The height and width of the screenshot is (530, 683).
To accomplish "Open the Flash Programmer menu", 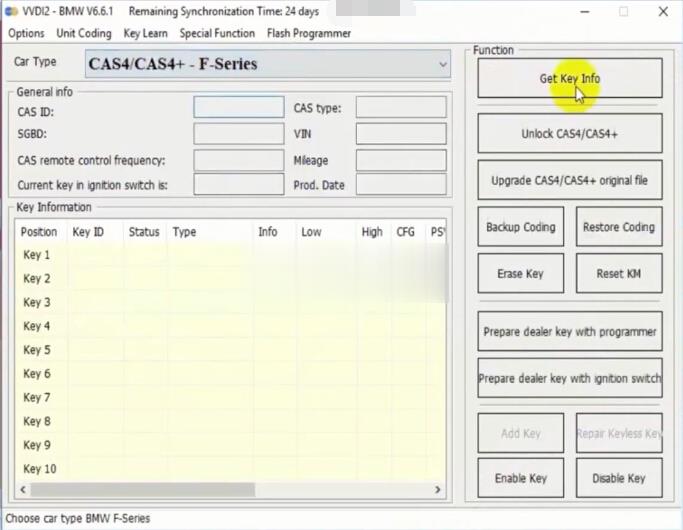I will [x=309, y=34].
